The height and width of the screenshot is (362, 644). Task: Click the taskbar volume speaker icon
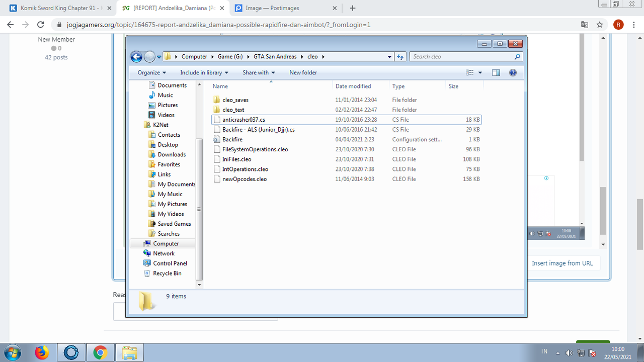point(569,353)
